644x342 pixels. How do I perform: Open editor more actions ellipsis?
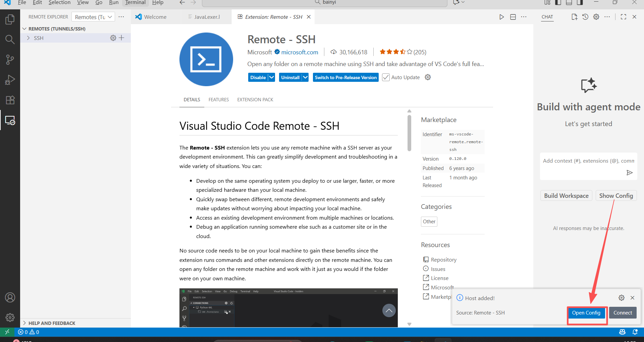click(x=524, y=17)
